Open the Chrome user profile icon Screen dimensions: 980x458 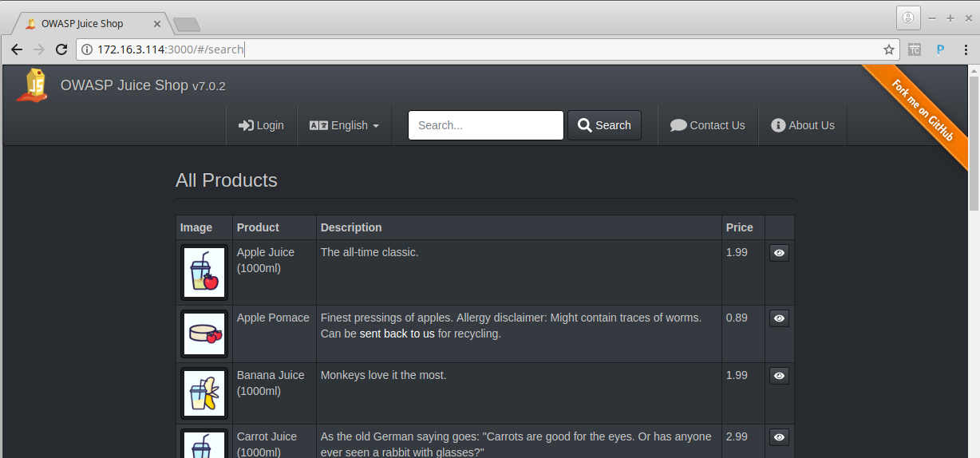coord(907,18)
